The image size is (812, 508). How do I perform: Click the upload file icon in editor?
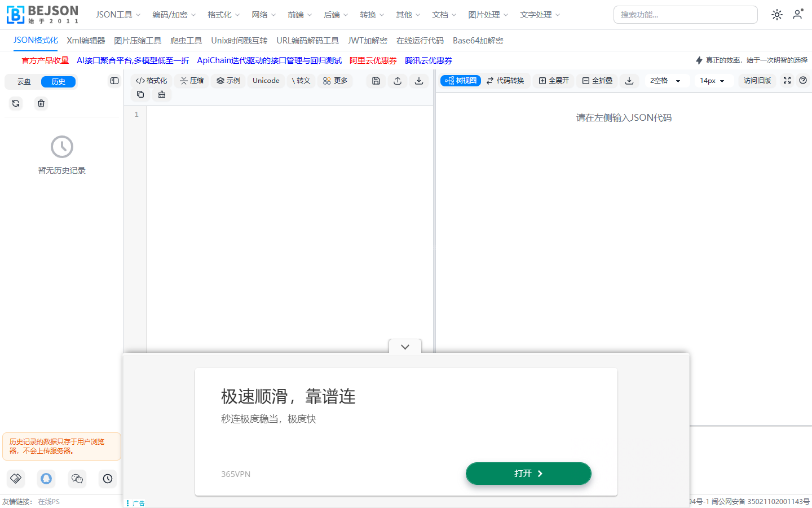(x=398, y=81)
